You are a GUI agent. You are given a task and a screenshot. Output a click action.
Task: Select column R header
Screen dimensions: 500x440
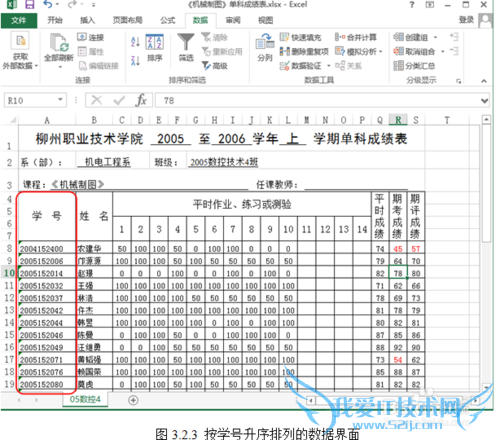pyautogui.click(x=398, y=120)
